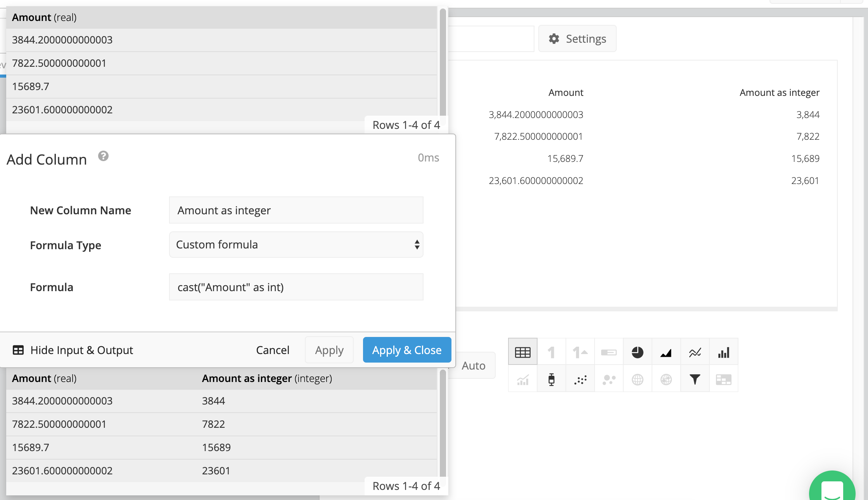Select the filter icon in toolbar
Image resolution: width=868 pixels, height=500 pixels.
(x=695, y=380)
